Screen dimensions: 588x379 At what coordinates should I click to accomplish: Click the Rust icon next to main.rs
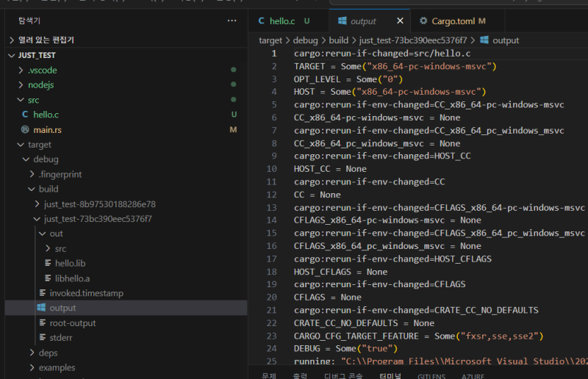click(25, 129)
